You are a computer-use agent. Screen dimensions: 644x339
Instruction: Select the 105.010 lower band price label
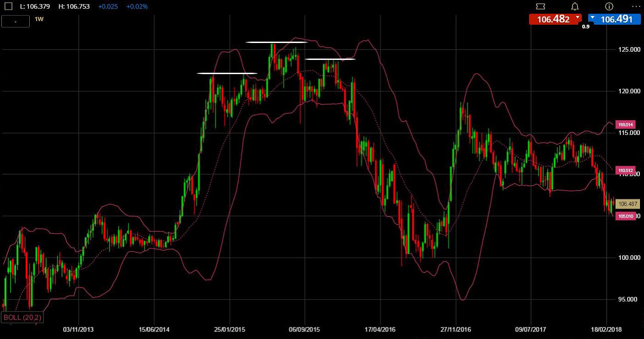click(x=626, y=216)
